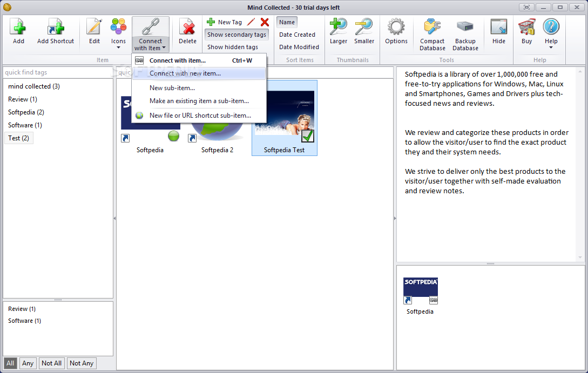The height and width of the screenshot is (373, 588).
Task: Choose Connect with item... menu entry
Action: click(199, 60)
